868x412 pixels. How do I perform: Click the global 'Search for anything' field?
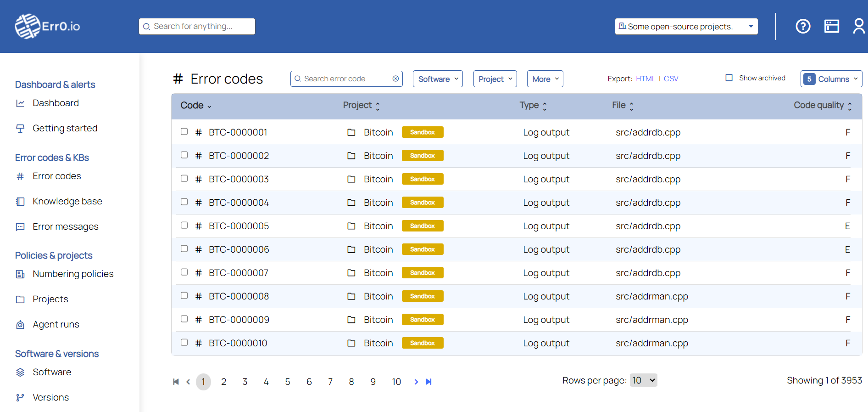click(x=197, y=26)
